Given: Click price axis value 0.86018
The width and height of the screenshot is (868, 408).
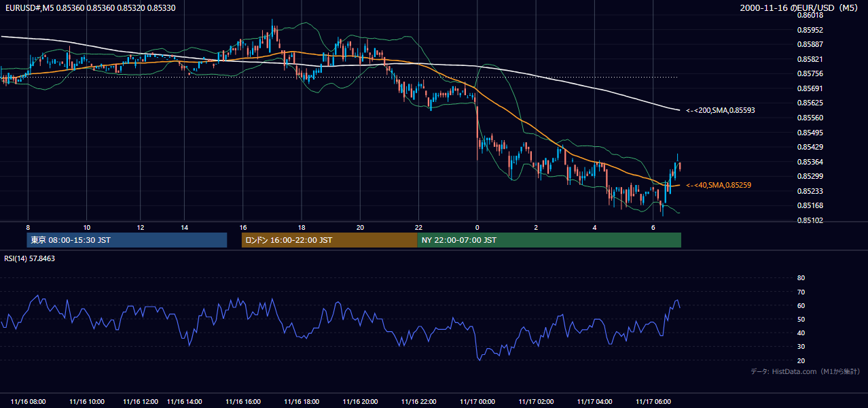Looking at the screenshot, I should (x=810, y=15).
